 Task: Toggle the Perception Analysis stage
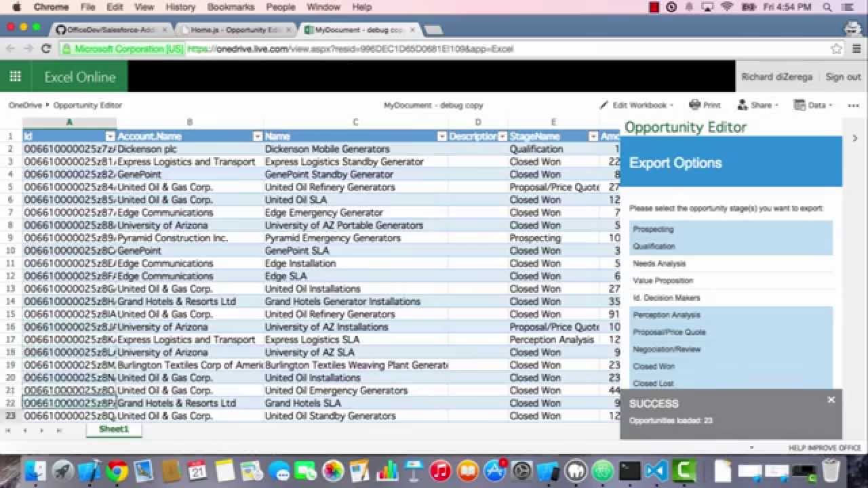[x=731, y=315]
